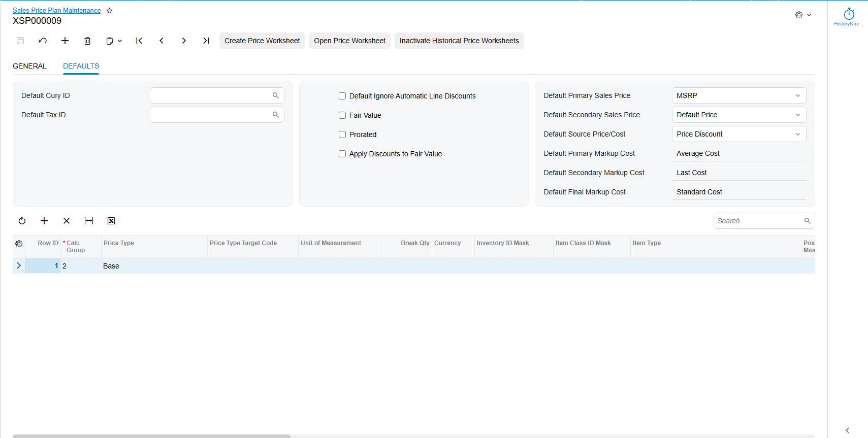The width and height of the screenshot is (868, 438).
Task: Toggle Apply Discounts to Fair Value
Action: pos(342,154)
